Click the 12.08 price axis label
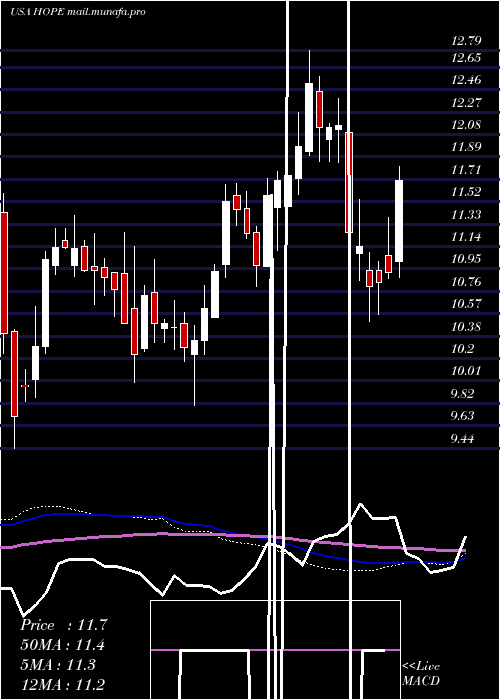The width and height of the screenshot is (500, 700). (466, 125)
